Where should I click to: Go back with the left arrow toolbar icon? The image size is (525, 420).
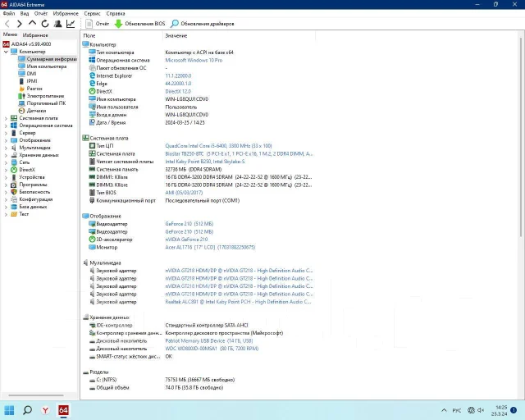[7, 24]
